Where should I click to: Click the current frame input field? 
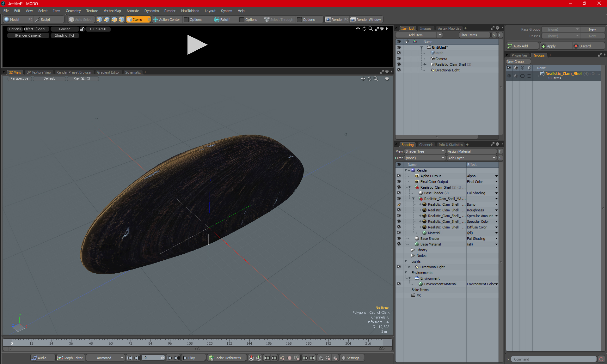pos(153,358)
